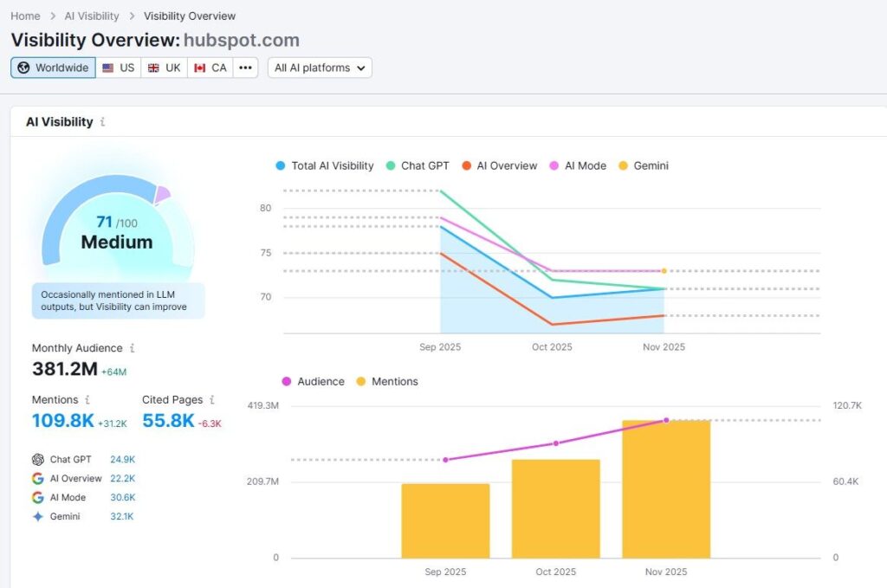
Task: Toggle Chat GPT legend series
Action: coord(418,165)
